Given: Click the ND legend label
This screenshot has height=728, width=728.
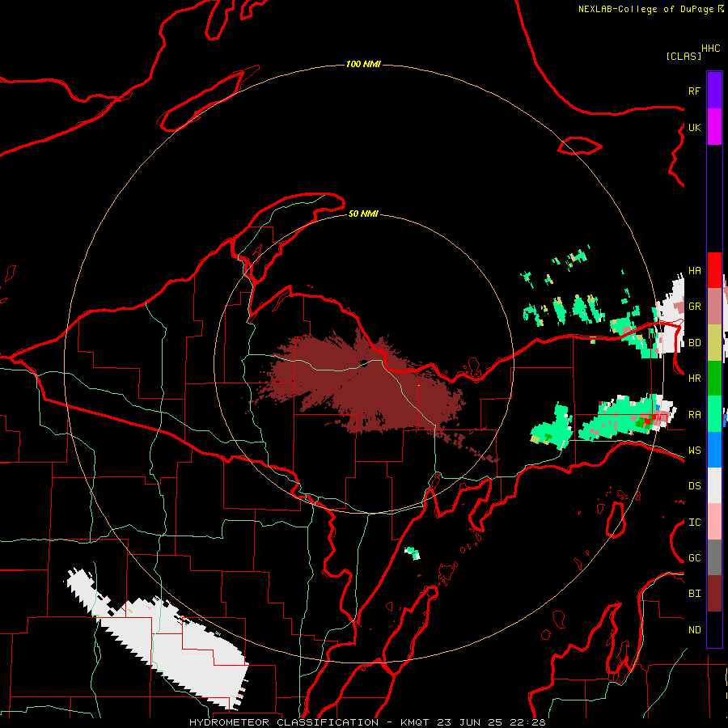Looking at the screenshot, I should pyautogui.click(x=694, y=630).
